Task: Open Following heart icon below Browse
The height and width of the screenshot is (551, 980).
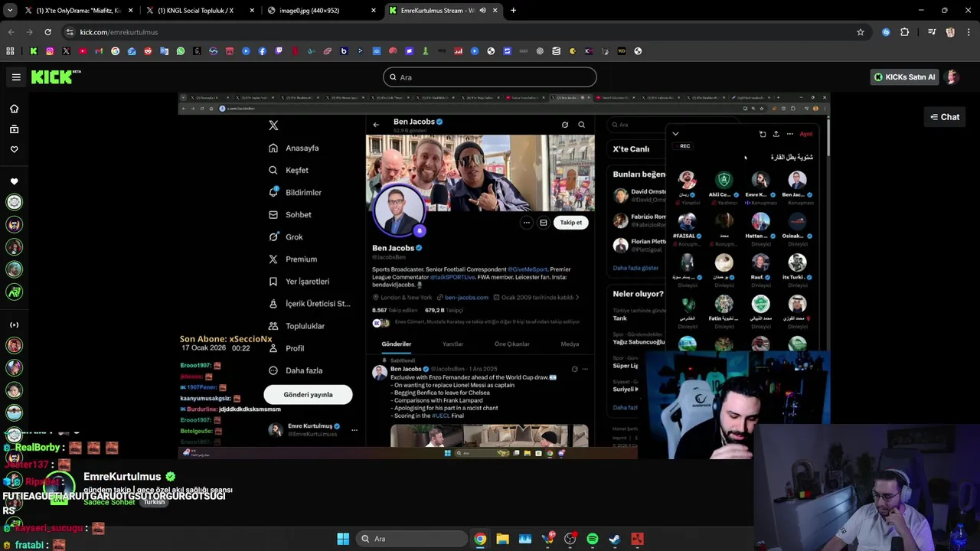Action: (14, 149)
